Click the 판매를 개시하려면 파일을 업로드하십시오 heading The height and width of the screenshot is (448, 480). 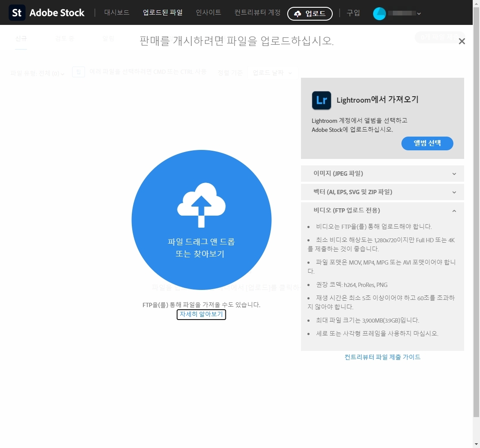tap(236, 41)
